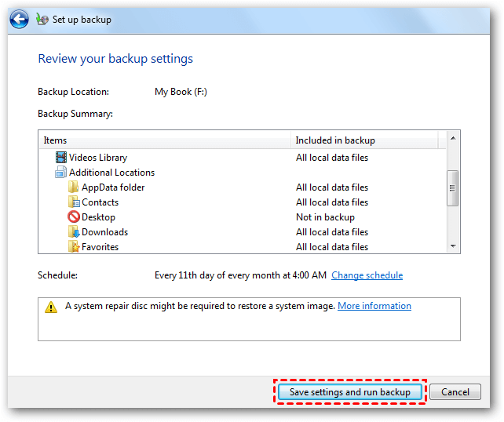Viewport: 504px width, 422px height.
Task: Cancel the backup setup
Action: point(455,392)
